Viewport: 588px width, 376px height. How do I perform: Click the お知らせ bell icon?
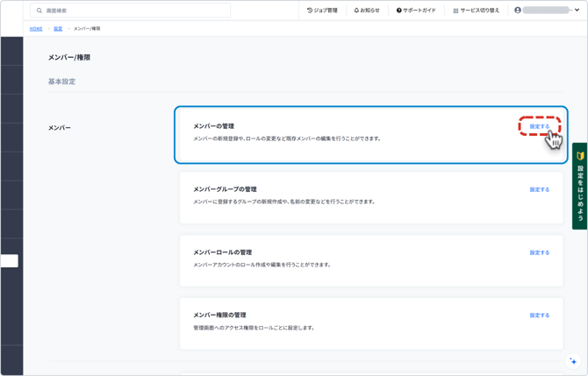pos(356,11)
